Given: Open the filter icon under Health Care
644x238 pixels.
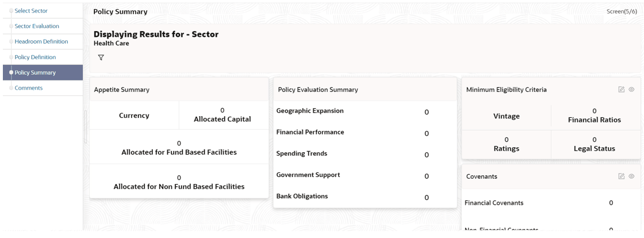Looking at the screenshot, I should point(101,57).
